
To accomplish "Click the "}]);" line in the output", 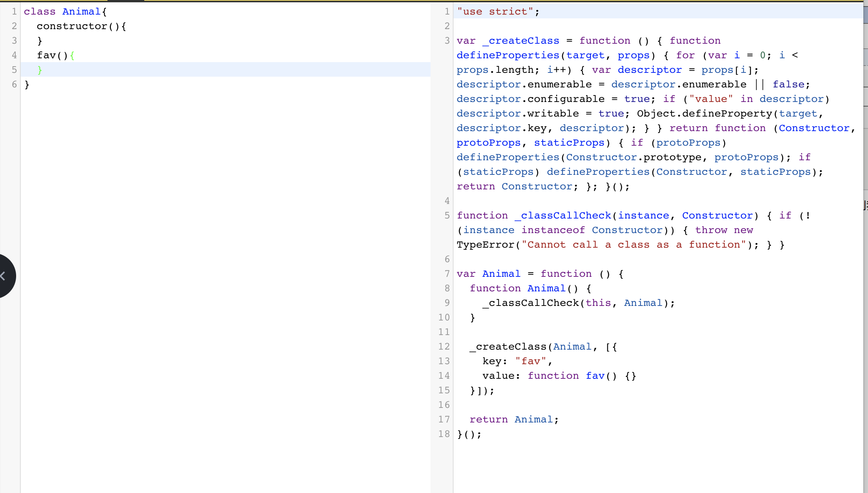I will click(482, 390).
